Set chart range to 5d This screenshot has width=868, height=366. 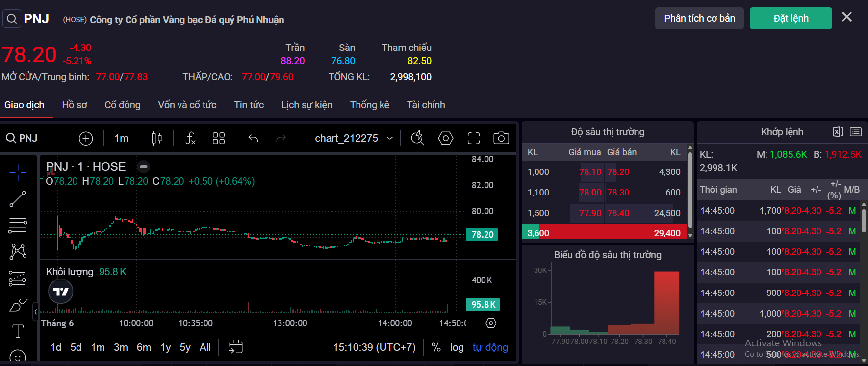[76, 347]
